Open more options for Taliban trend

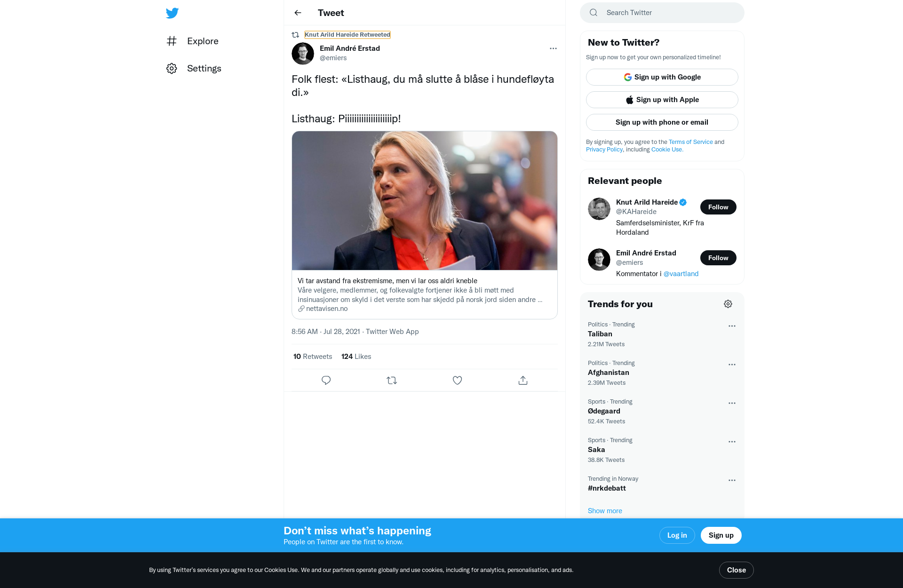[732, 326]
